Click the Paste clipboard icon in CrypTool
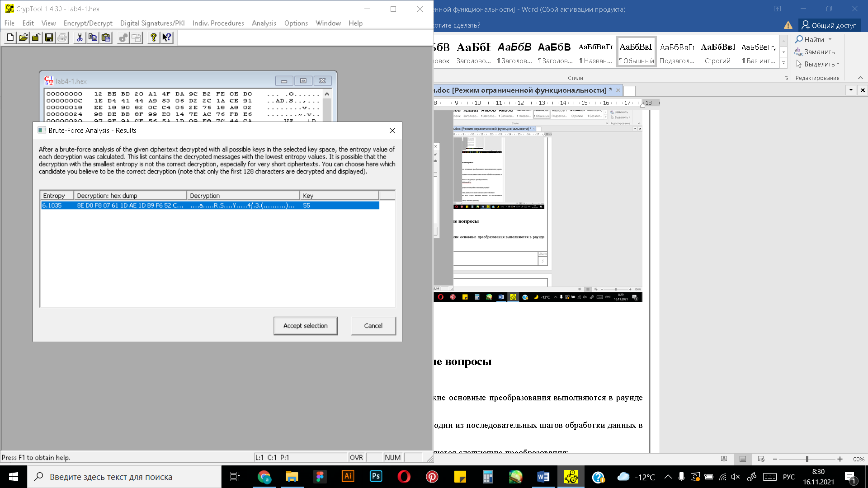The image size is (868, 488). [106, 38]
